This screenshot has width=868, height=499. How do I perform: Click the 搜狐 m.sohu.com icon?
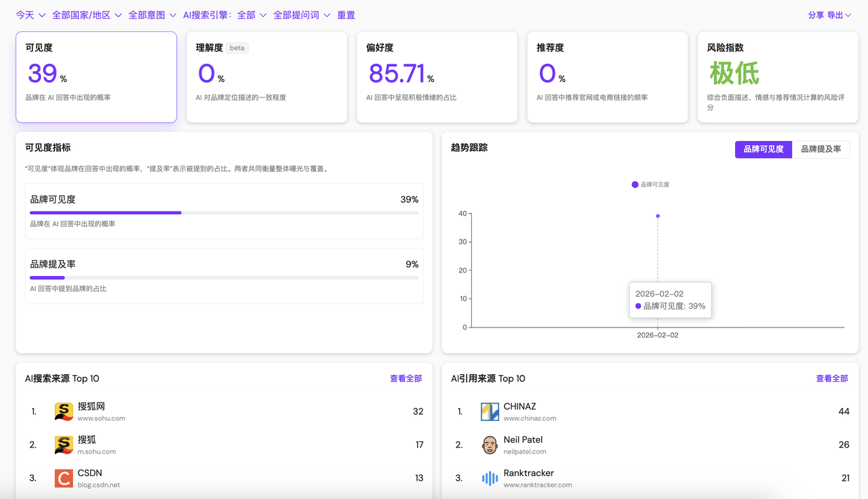tap(63, 445)
